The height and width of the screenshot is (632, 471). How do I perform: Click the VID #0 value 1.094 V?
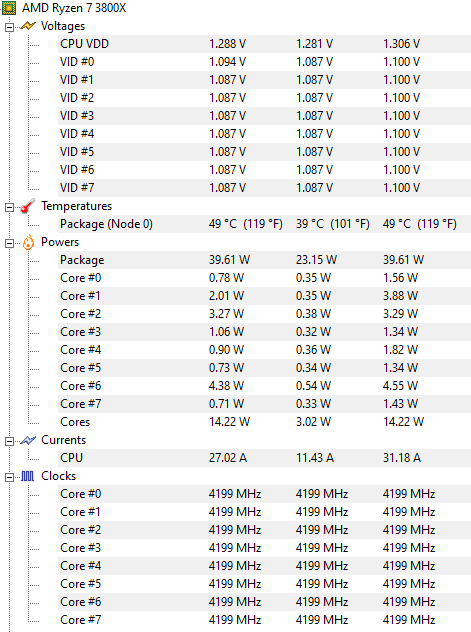click(x=227, y=62)
